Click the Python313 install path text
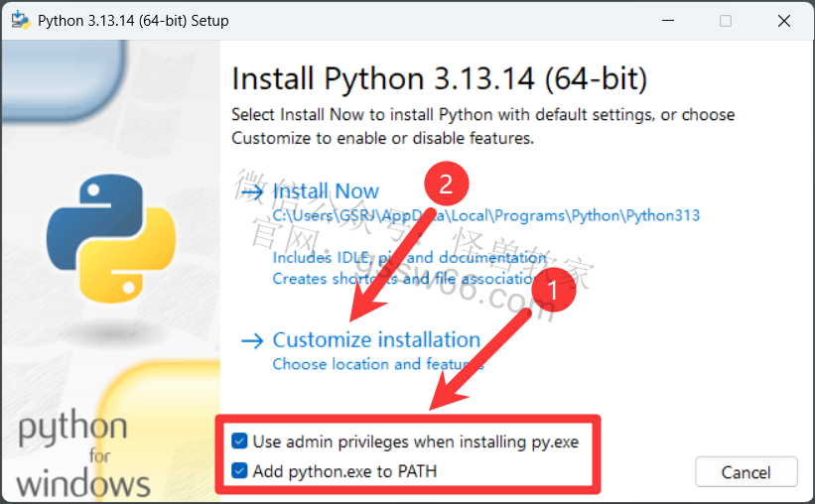 (486, 215)
